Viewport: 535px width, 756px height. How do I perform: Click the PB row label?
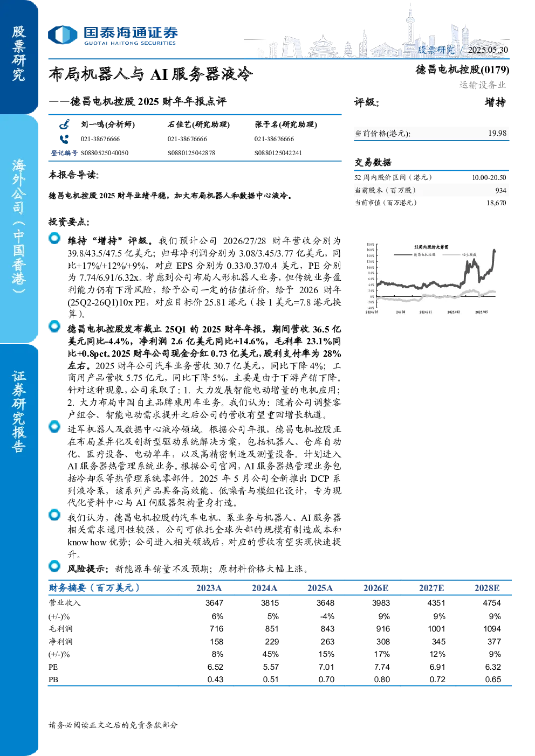point(53,679)
